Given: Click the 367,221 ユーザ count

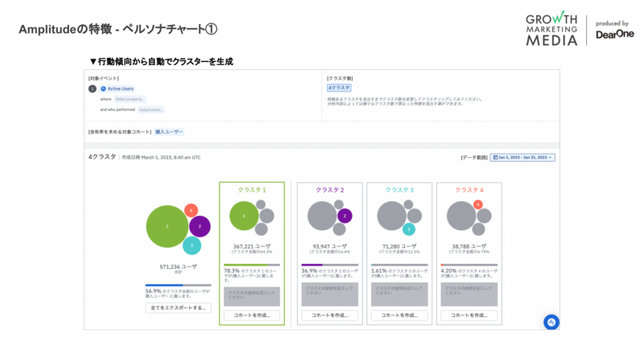Looking at the screenshot, I should tap(252, 246).
